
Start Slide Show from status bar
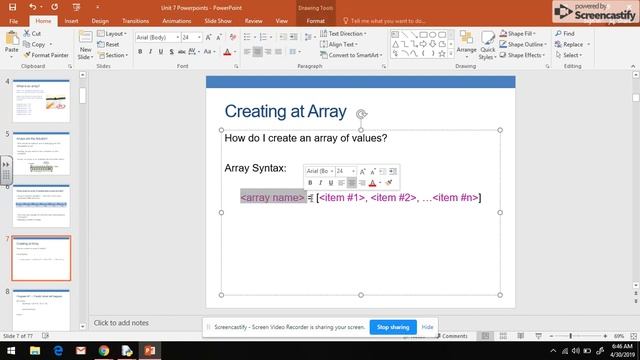click(538, 336)
